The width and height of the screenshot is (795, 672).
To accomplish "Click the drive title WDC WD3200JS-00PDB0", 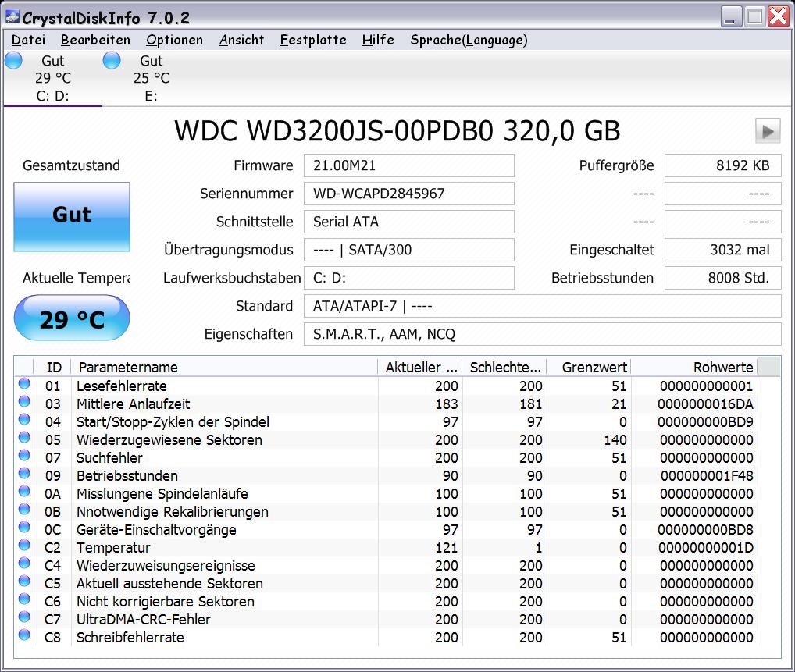I will point(333,131).
